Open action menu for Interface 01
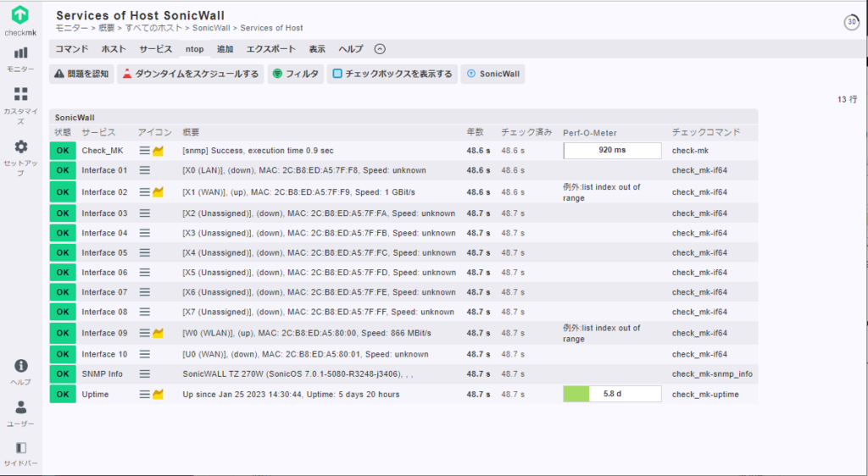This screenshot has height=476, width=868. 144,170
